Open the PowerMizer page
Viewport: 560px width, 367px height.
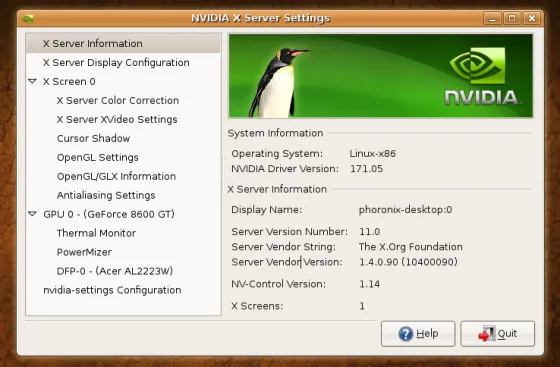pos(84,252)
